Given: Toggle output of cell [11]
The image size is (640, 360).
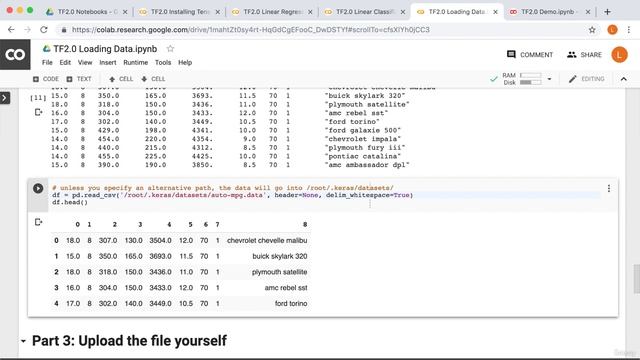Looking at the screenshot, I should (x=38, y=112).
